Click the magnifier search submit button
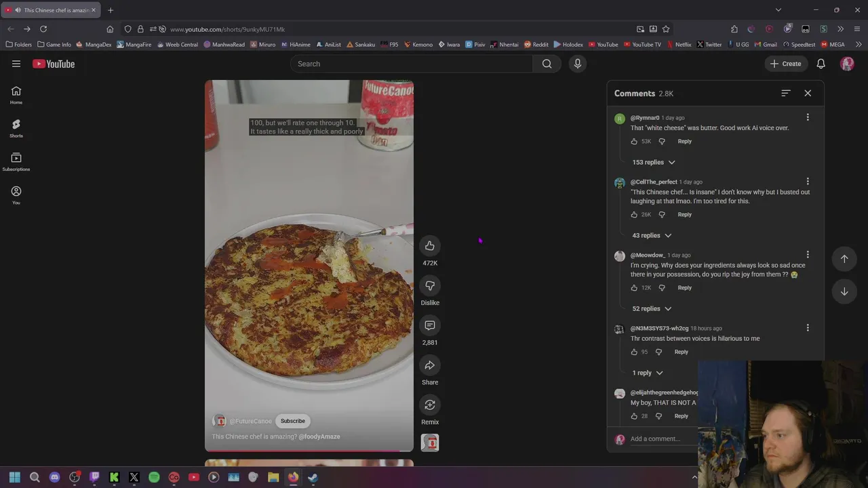Viewport: 868px width, 488px height. [x=547, y=64]
